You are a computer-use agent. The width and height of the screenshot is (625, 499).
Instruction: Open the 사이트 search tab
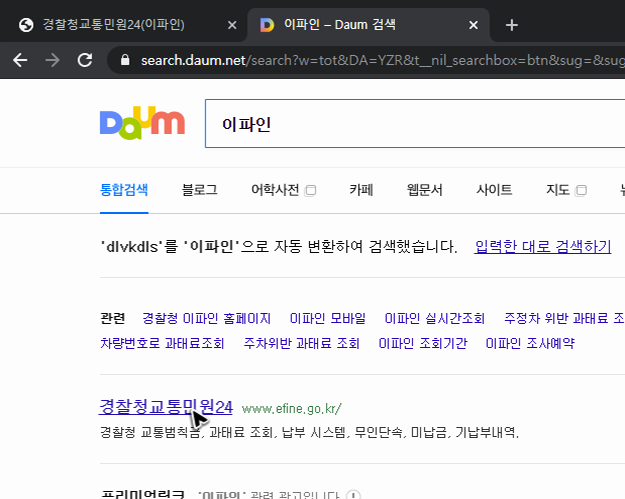(494, 190)
